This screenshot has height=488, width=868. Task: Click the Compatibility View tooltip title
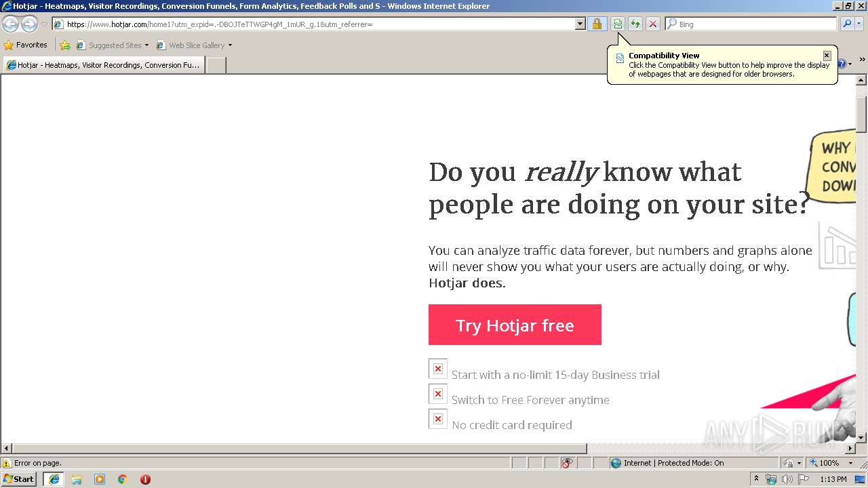(664, 56)
